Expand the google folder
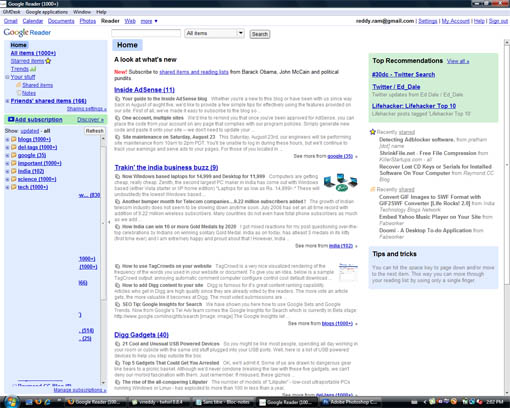510x408 pixels. click(x=7, y=155)
